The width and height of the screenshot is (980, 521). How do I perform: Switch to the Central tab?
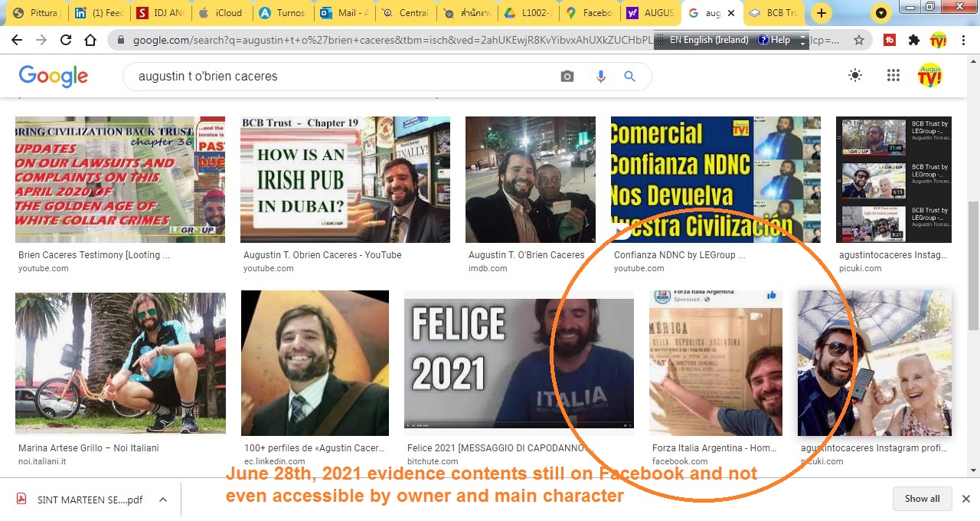coord(404,13)
